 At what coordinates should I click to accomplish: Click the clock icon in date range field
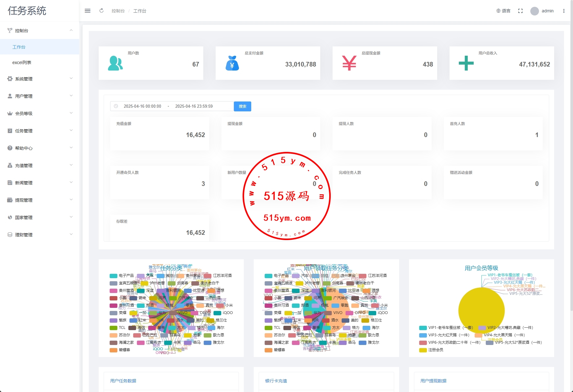coord(116,106)
